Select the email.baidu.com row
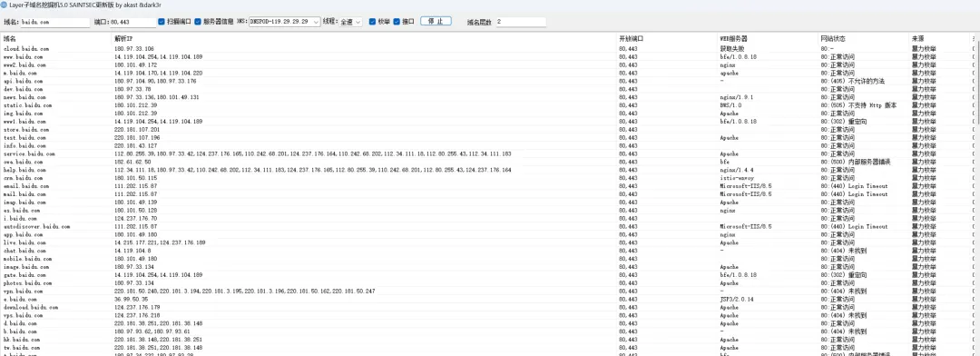Screen dimensions: 980x356 [x=487, y=186]
